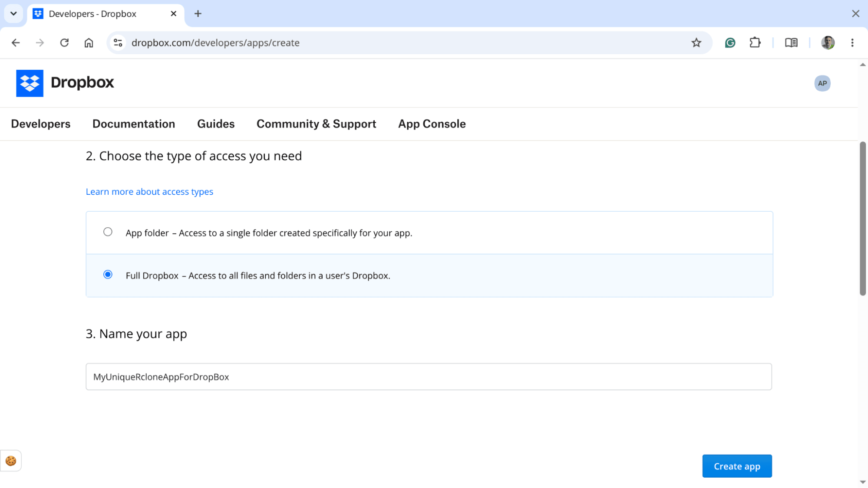Open the Documentation menu item

(134, 124)
